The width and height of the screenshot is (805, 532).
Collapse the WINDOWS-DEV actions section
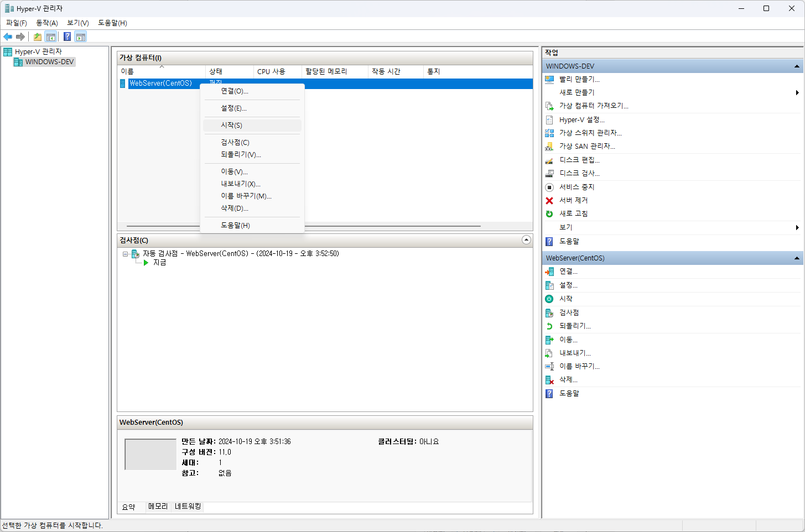(797, 66)
